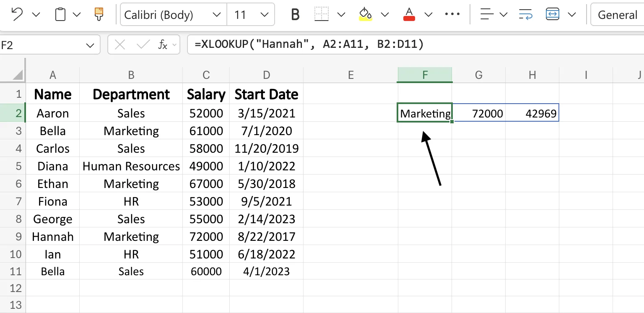Image resolution: width=644 pixels, height=313 pixels.
Task: Click the Salary header cell
Action: [206, 94]
